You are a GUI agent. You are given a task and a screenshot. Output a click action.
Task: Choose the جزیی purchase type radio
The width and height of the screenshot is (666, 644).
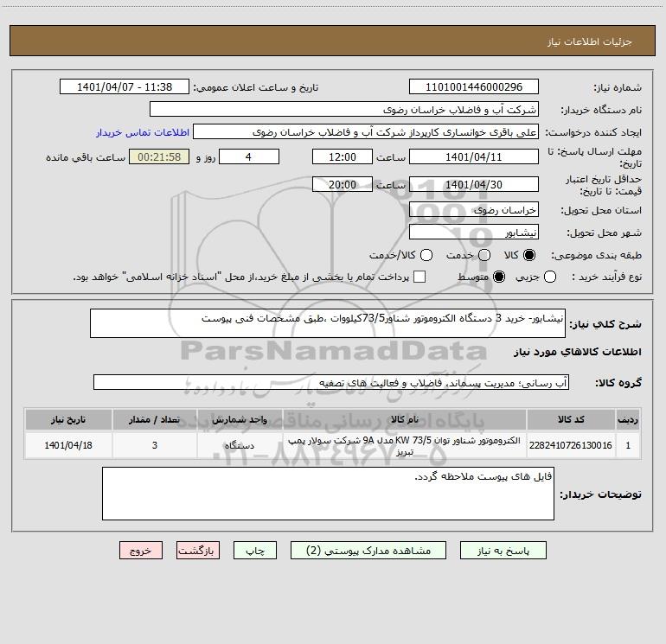point(550,277)
